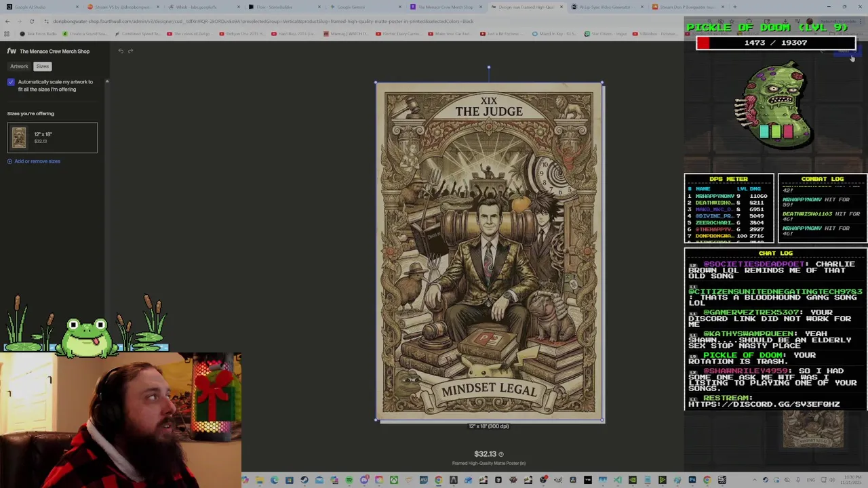Click the $32.13 price below the poster

(x=485, y=454)
